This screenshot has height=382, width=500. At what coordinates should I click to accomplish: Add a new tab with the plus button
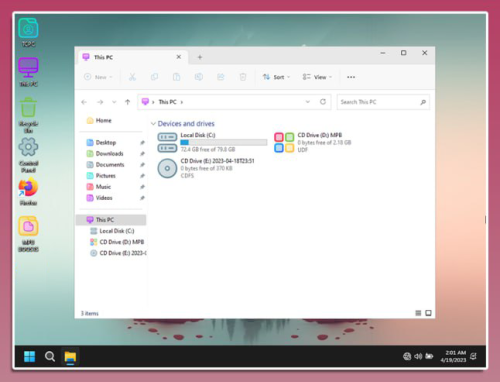(200, 57)
